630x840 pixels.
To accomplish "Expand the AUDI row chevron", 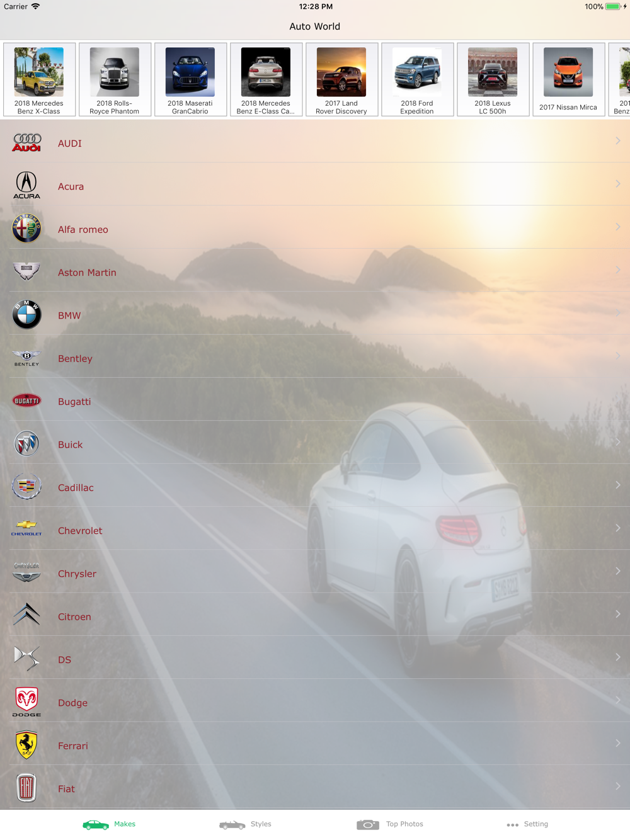I will click(618, 140).
